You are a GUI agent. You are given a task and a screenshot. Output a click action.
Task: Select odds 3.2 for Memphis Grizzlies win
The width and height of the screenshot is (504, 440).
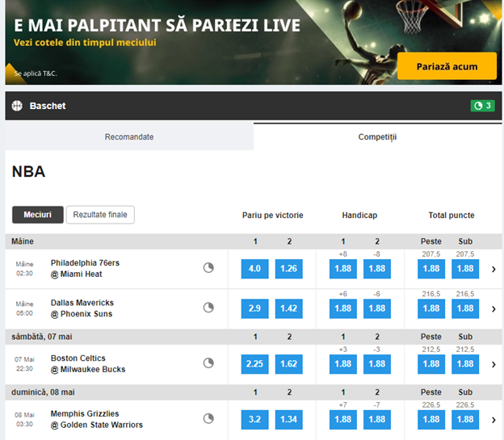tap(255, 420)
